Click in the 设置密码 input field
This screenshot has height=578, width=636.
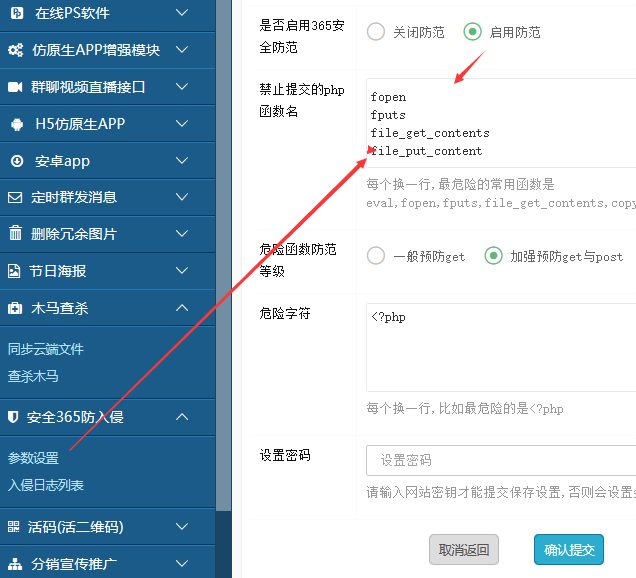tap(501, 460)
